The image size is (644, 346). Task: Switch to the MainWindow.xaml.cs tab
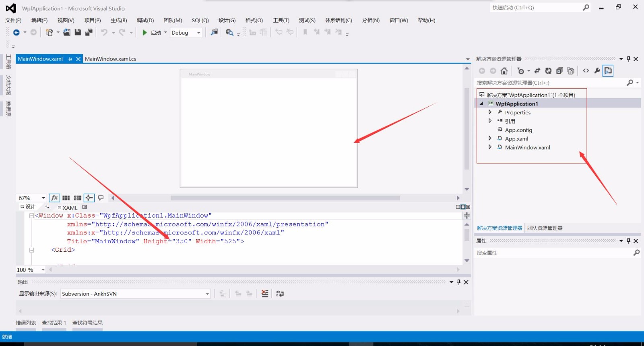111,59
